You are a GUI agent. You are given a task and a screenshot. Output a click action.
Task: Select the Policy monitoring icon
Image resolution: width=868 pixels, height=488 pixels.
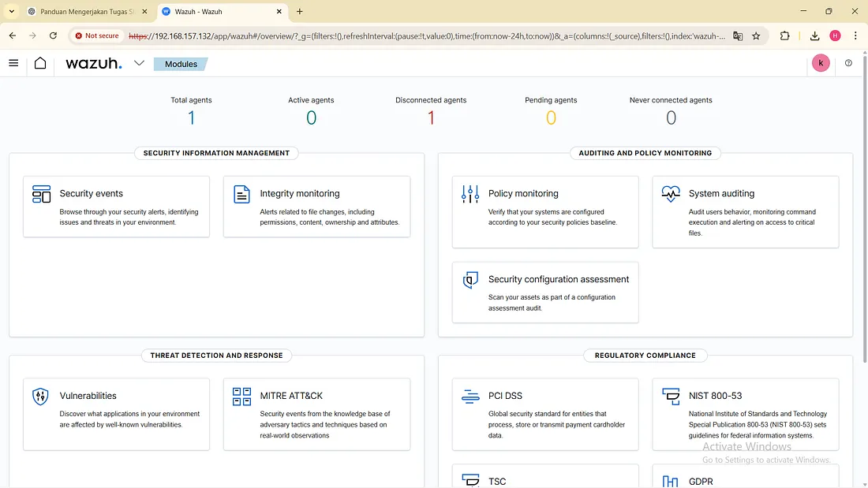[470, 193]
